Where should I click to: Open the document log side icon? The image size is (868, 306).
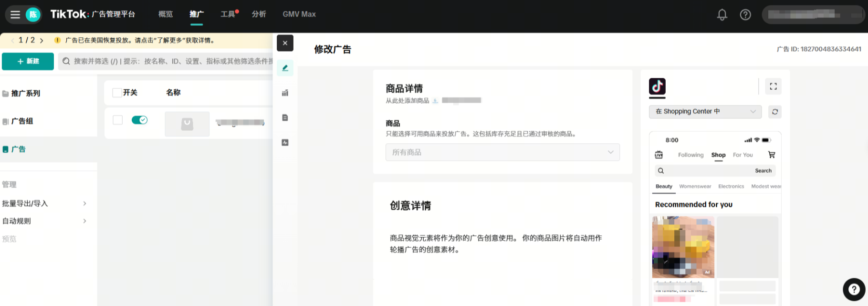[285, 117]
